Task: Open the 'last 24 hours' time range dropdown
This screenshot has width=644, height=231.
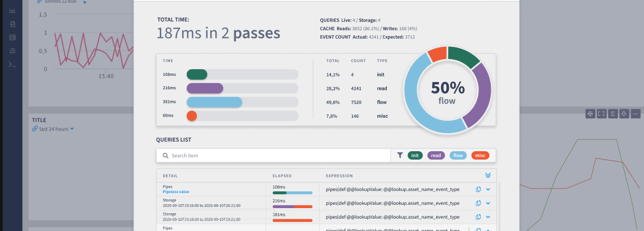Action: (x=53, y=129)
